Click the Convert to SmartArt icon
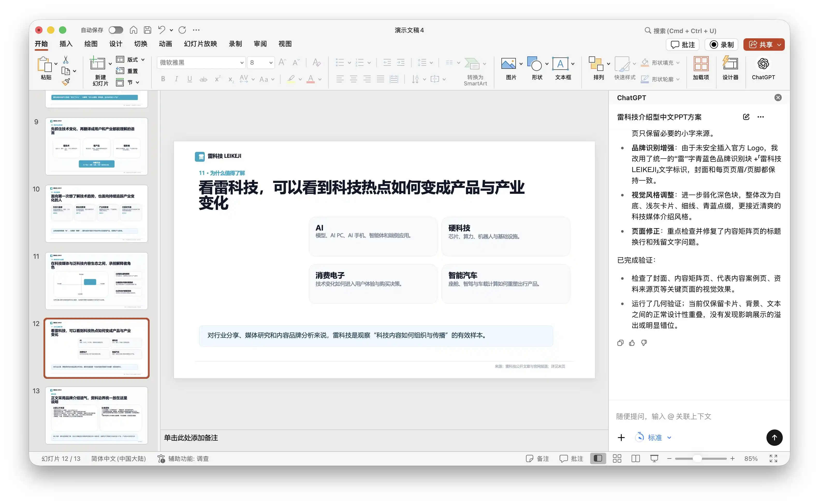 point(472,63)
